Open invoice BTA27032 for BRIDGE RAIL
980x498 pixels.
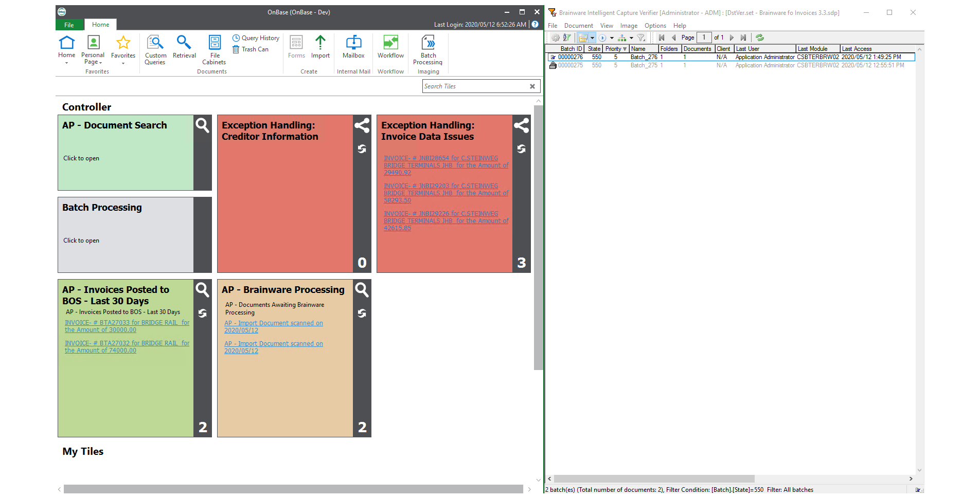coord(127,347)
